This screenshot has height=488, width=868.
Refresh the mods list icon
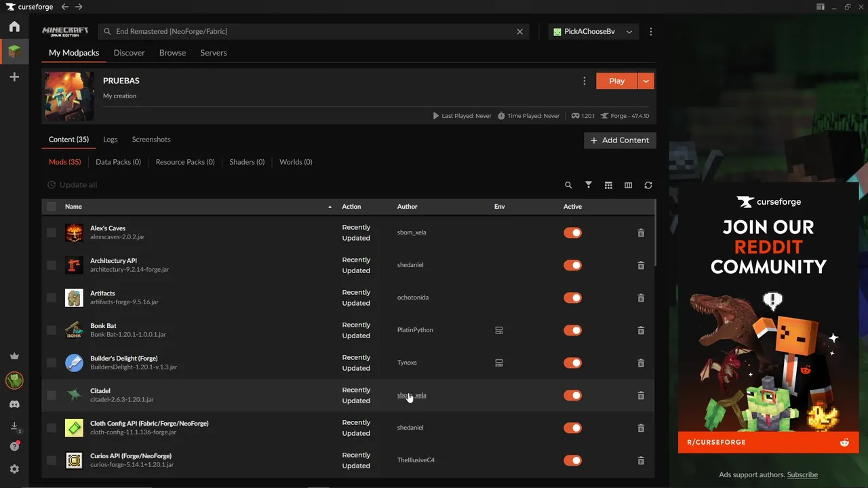tap(648, 185)
